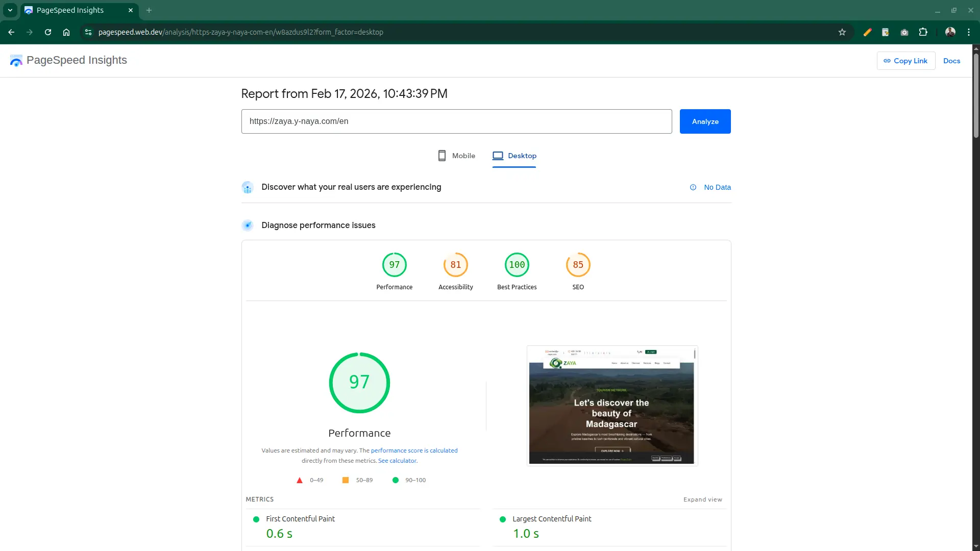Click the Copy Link button

(x=905, y=61)
